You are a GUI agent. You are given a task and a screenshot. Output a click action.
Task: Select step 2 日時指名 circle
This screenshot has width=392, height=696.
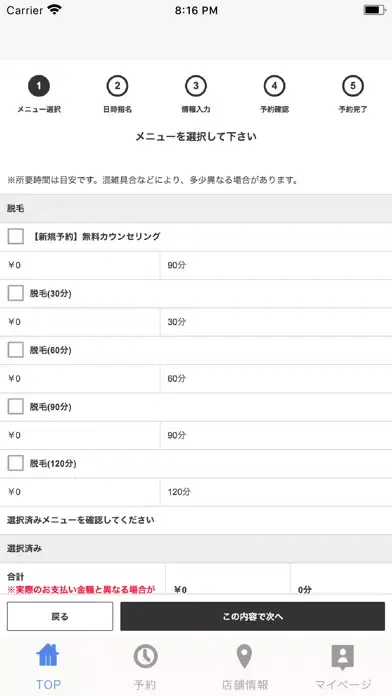click(117, 86)
